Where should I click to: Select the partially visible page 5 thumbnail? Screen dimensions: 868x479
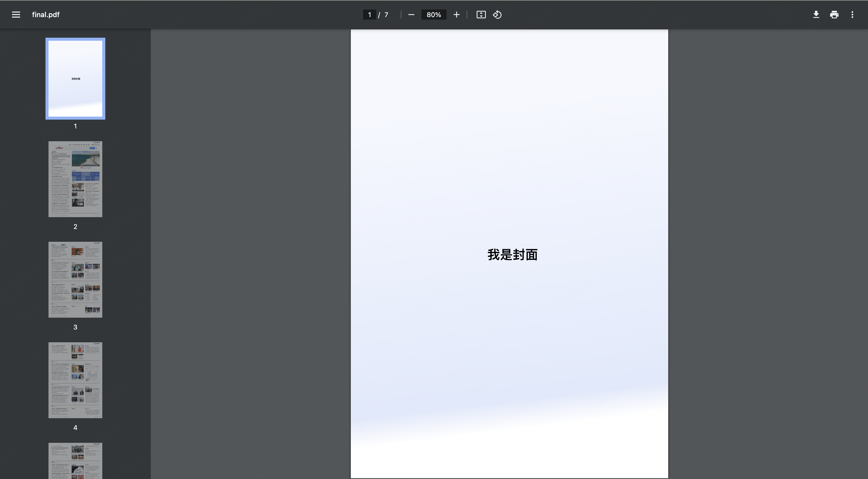tap(75, 461)
